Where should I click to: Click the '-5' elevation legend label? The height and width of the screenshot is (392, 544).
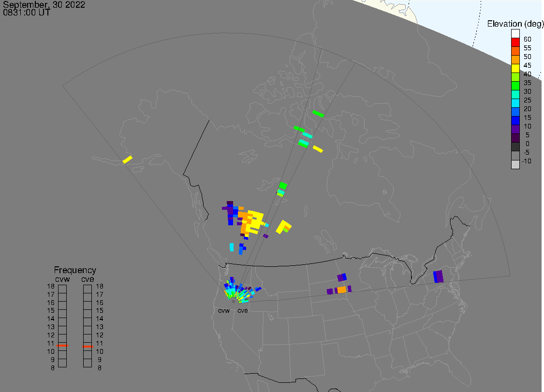[x=527, y=152]
